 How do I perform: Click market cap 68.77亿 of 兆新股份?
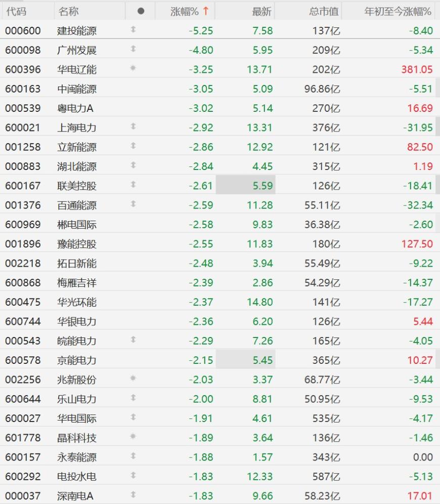322,380
